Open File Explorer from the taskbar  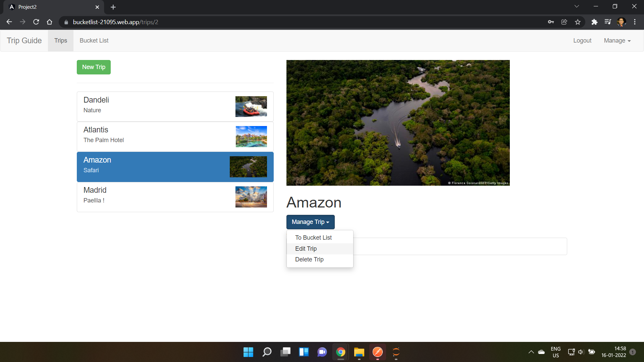(359, 352)
